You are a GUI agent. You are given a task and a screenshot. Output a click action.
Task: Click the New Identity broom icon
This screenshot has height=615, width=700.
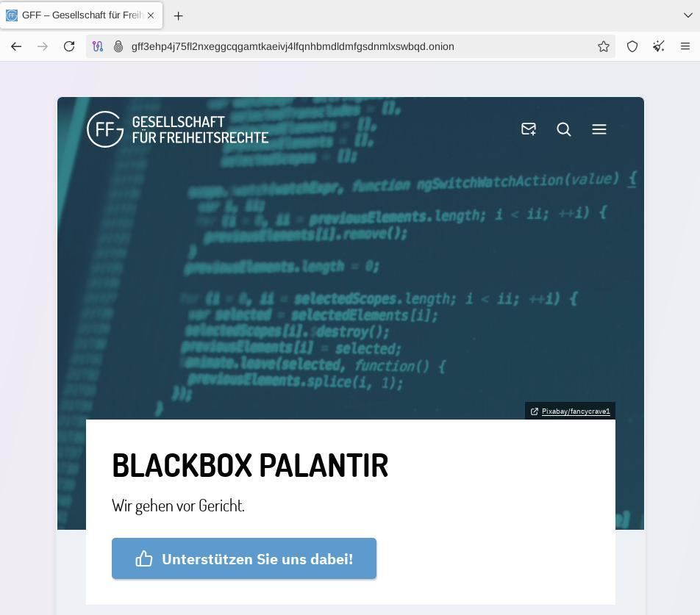tap(659, 46)
